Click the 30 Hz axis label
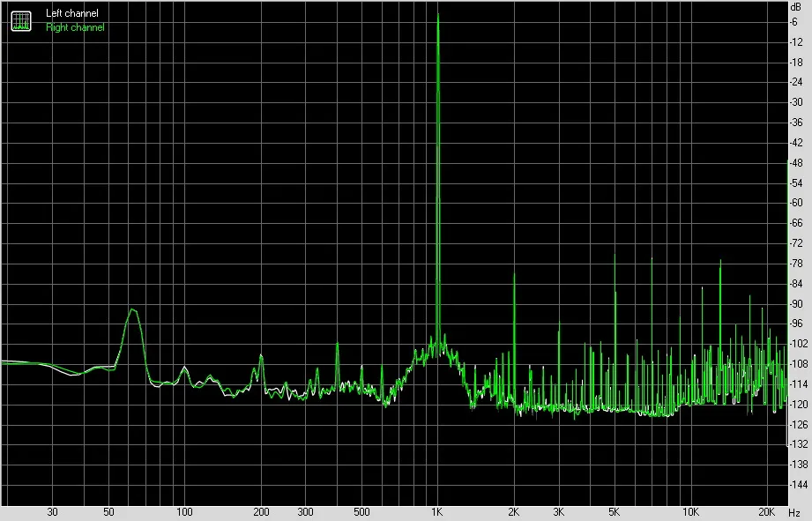The height and width of the screenshot is (521, 812). tap(52, 512)
